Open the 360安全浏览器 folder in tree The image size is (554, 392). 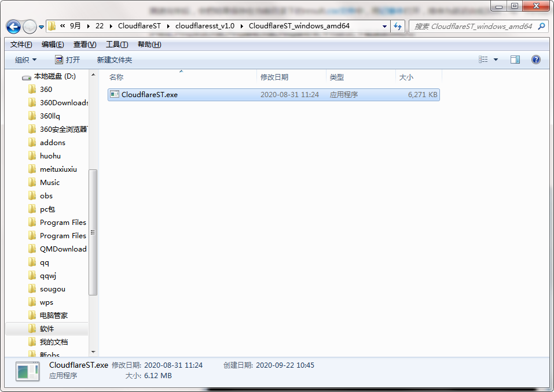[58, 130]
